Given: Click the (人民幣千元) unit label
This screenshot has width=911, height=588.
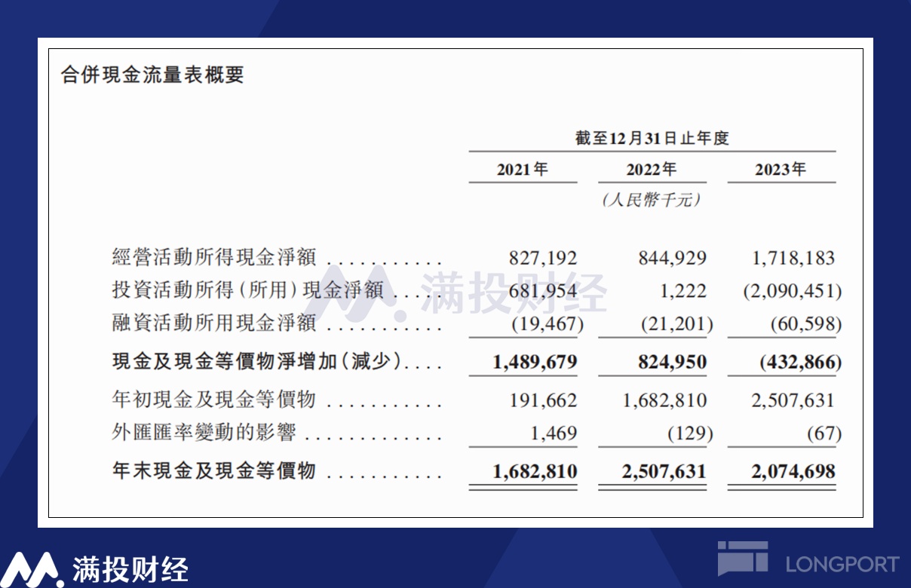Looking at the screenshot, I should (652, 201).
